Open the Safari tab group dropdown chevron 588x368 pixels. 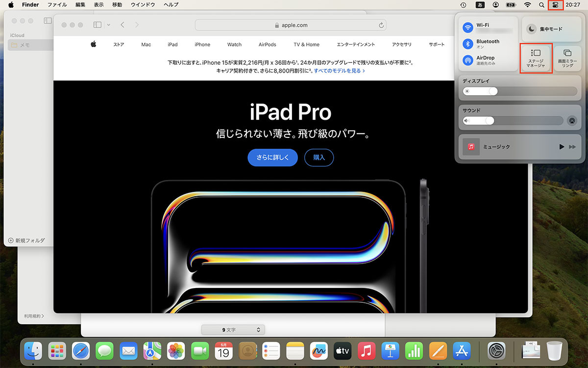click(108, 25)
